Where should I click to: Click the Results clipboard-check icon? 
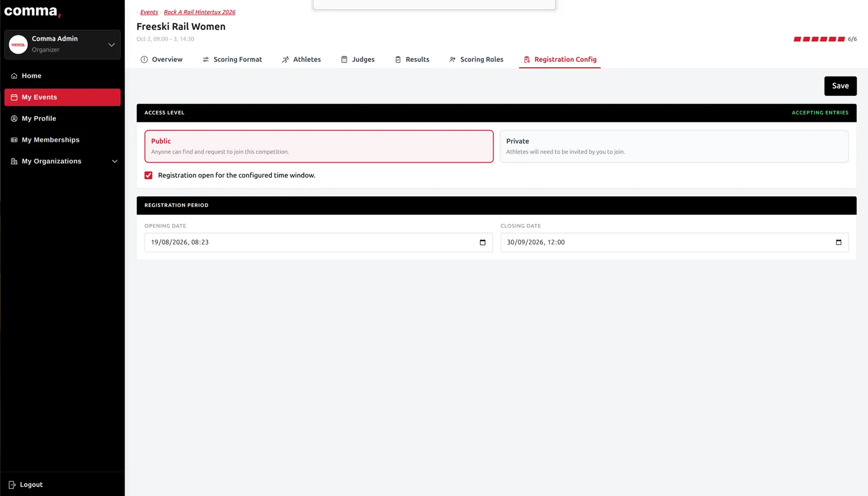[x=398, y=60]
